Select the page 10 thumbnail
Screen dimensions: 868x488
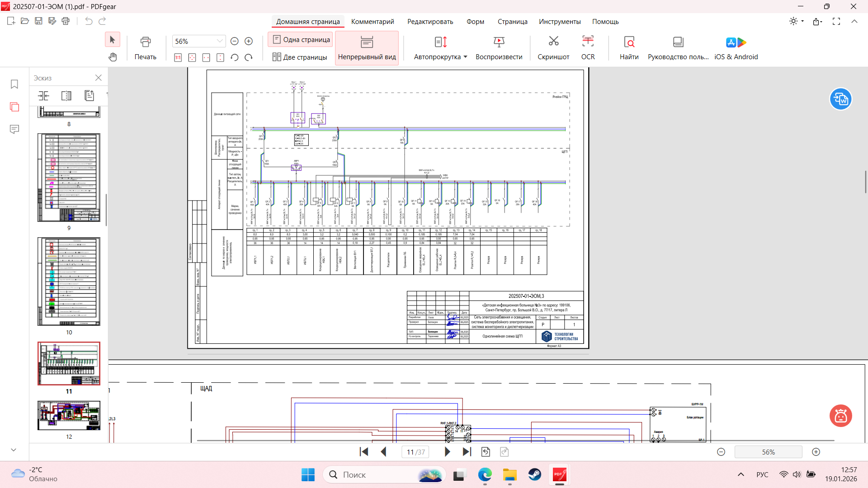[69, 282]
